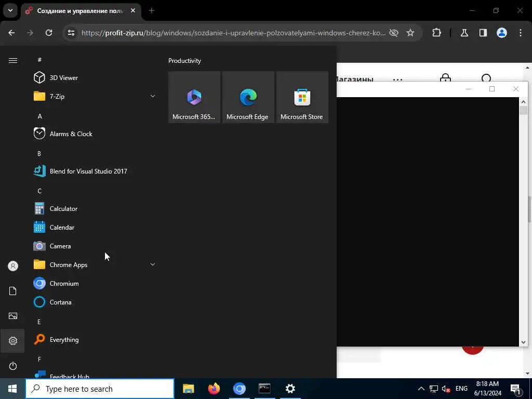Jump to the '#' section header

coord(39,60)
